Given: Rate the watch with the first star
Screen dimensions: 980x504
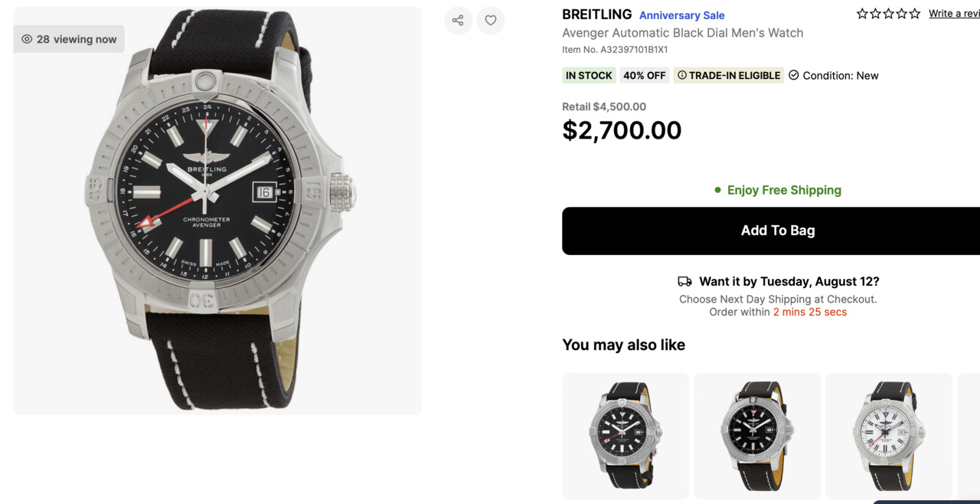Looking at the screenshot, I should (x=862, y=14).
